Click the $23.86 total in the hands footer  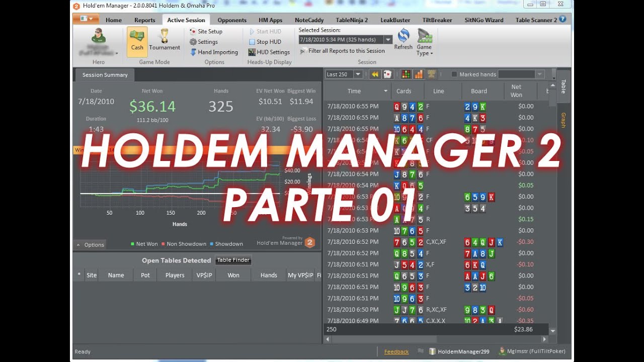click(x=523, y=329)
